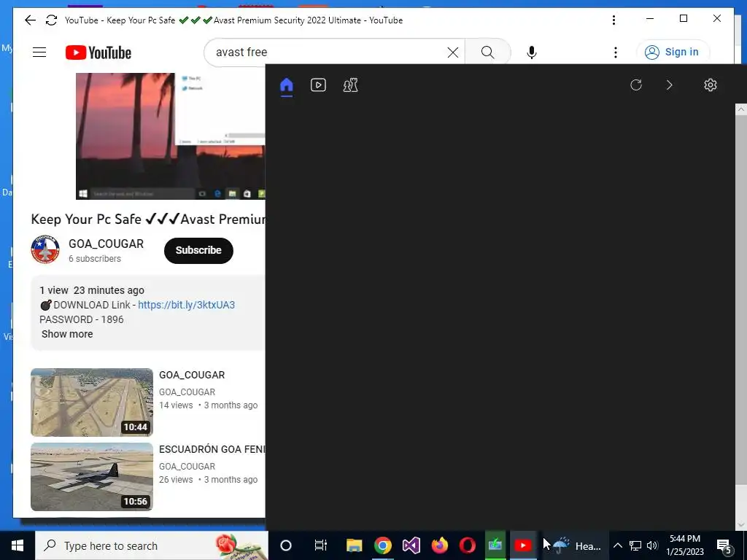Open the weather widget on taskbar
The width and height of the screenshot is (747, 560).
pos(576,545)
